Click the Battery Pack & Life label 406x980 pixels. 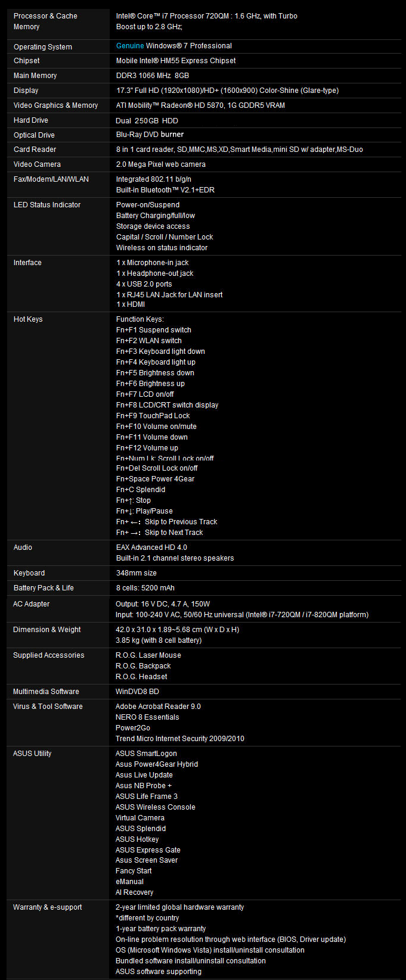(x=44, y=588)
